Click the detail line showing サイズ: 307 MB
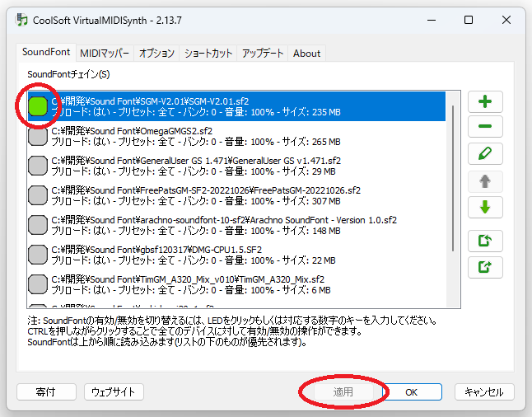The width and height of the screenshot is (532, 417). click(x=196, y=201)
